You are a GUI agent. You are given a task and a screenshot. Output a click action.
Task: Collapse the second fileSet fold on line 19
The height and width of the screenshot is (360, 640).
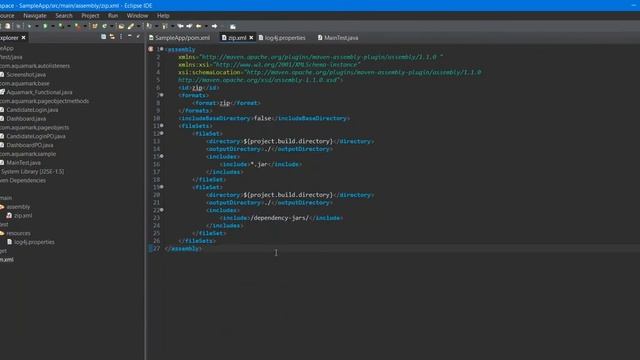pyautogui.click(x=162, y=187)
